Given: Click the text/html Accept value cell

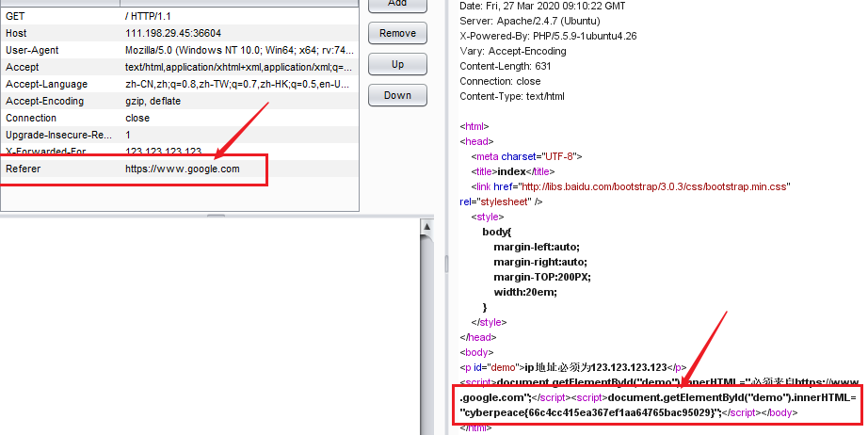Looking at the screenshot, I should (238, 67).
